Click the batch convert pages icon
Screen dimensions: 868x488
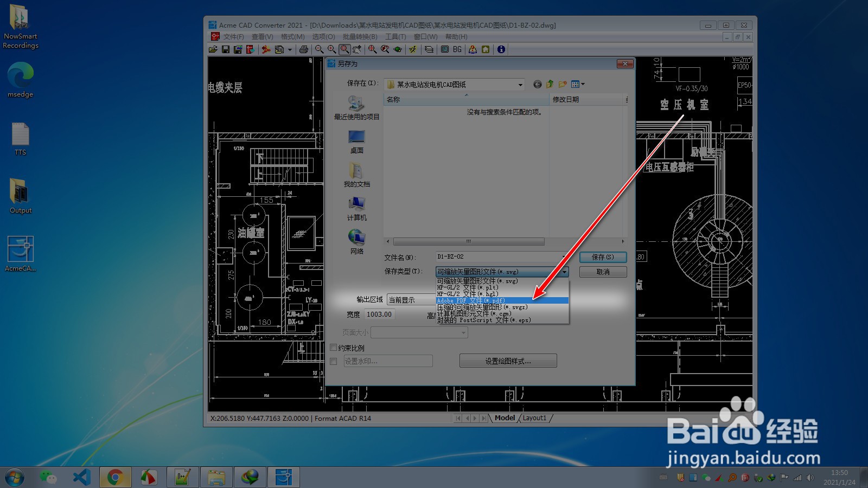point(279,49)
